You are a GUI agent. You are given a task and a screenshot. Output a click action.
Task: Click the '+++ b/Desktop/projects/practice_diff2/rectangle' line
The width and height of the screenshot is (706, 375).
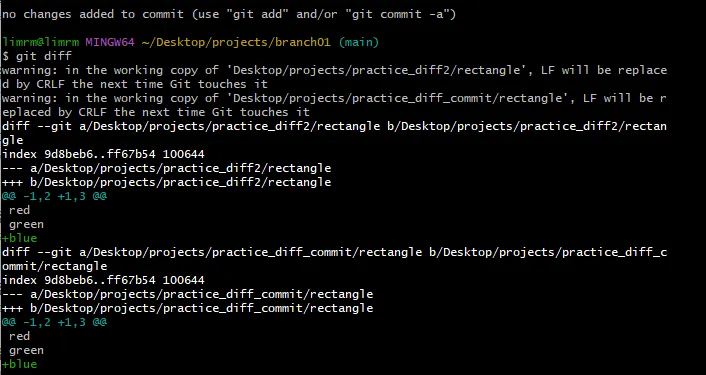coord(167,182)
